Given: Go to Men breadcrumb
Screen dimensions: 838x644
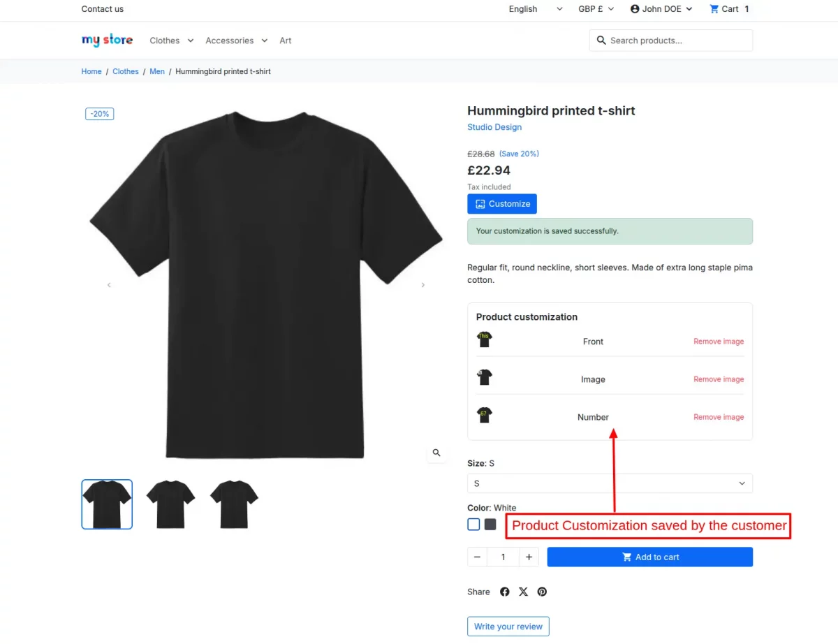Looking at the screenshot, I should click(157, 71).
